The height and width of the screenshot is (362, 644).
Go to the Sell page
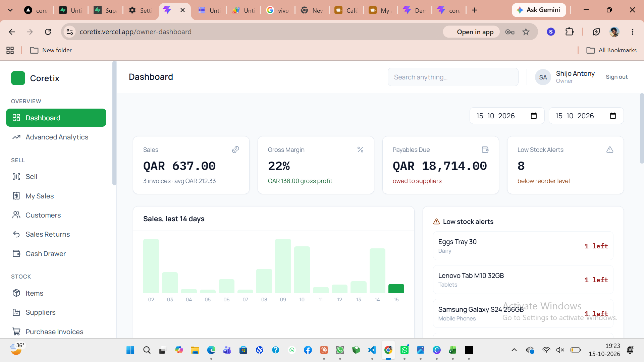(56, 177)
